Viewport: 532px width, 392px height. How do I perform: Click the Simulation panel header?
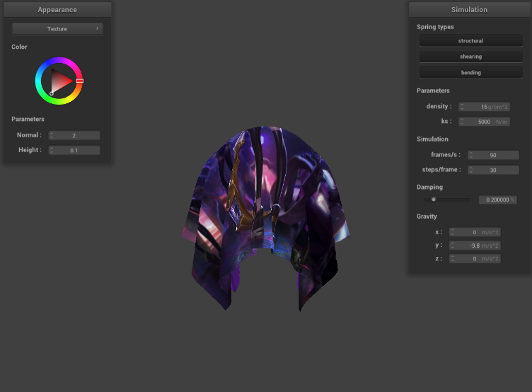point(469,10)
